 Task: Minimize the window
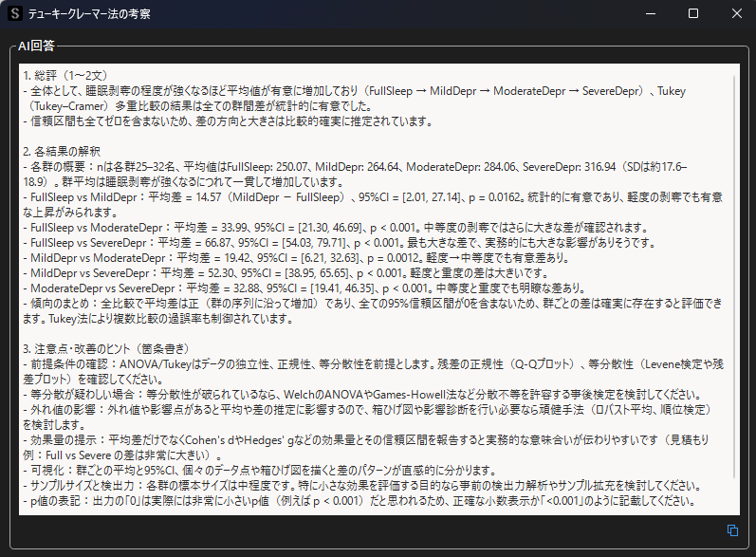tap(651, 13)
